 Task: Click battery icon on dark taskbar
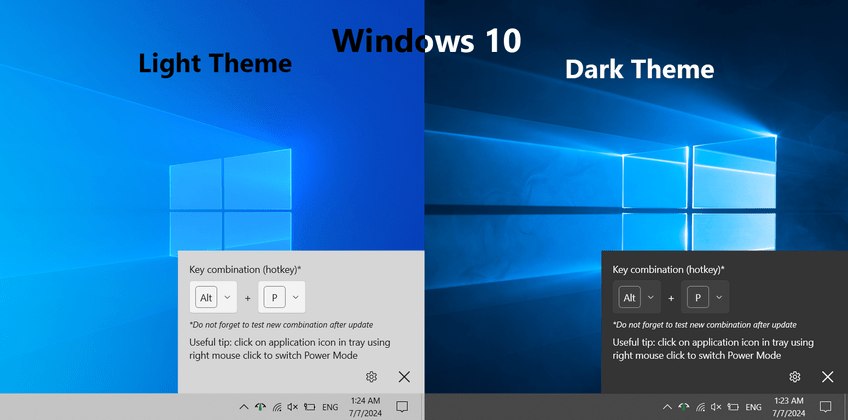pyautogui.click(x=733, y=407)
